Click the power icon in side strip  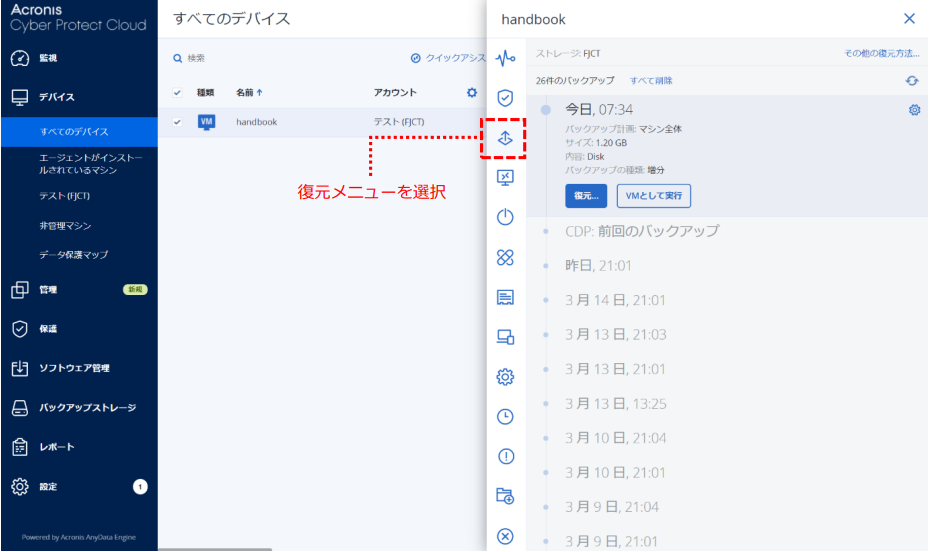[x=505, y=217]
